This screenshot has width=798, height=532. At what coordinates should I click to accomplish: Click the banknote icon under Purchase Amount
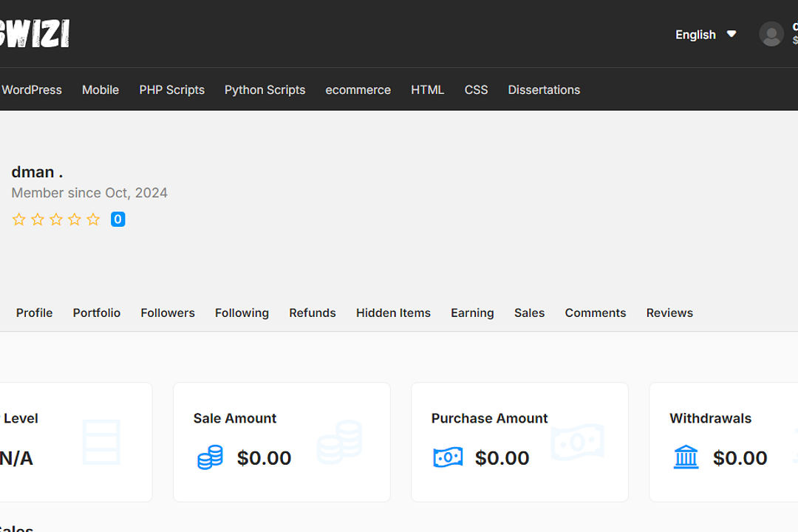click(448, 457)
